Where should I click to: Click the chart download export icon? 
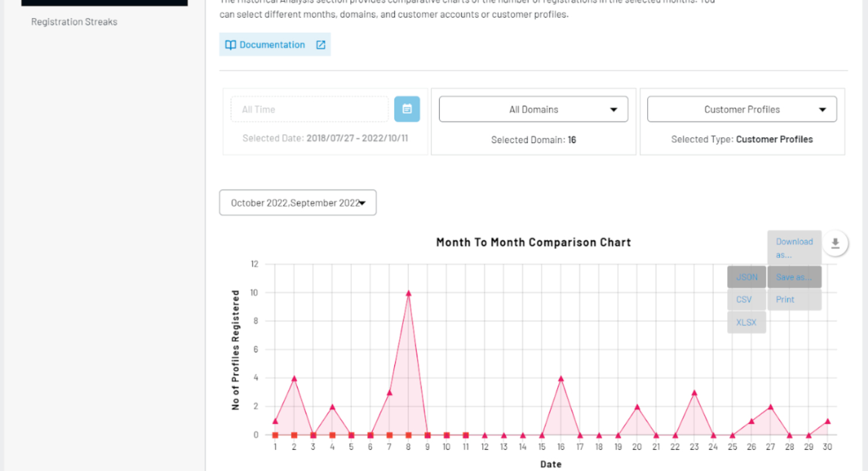pyautogui.click(x=835, y=244)
